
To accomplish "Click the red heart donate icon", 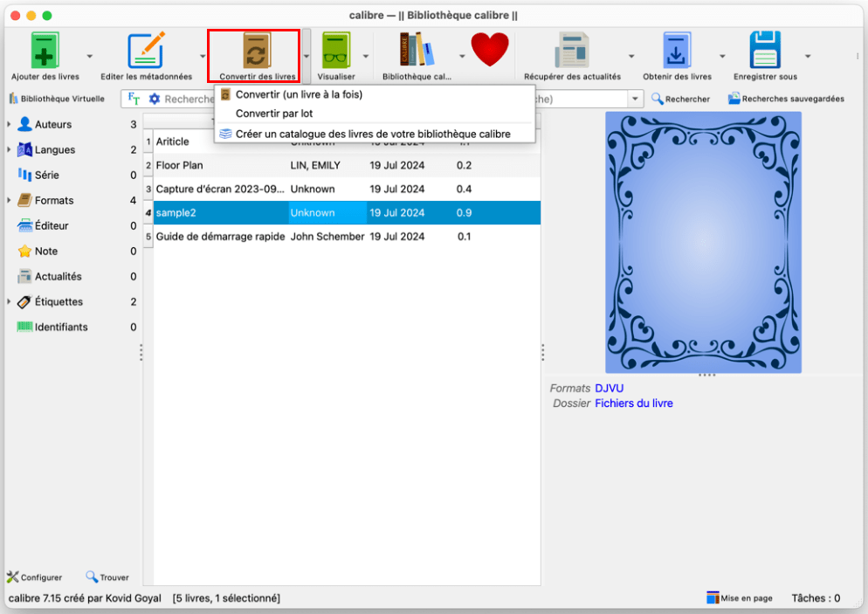I will point(489,49).
